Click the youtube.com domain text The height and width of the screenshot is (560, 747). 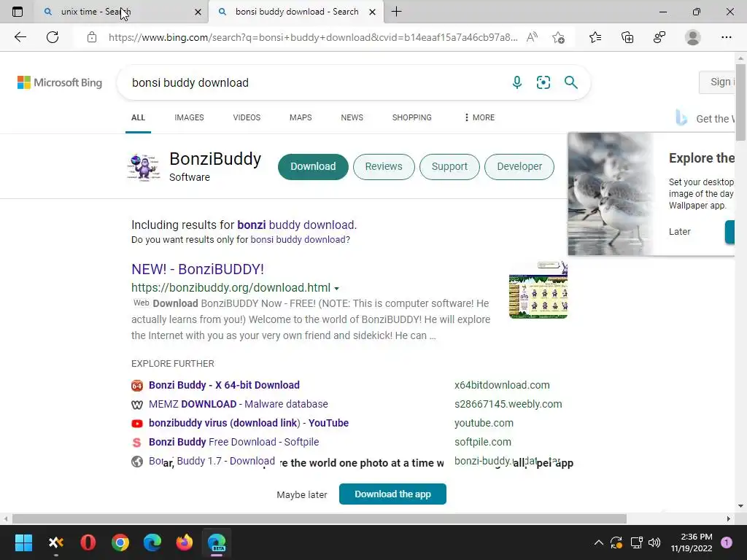coord(484,423)
